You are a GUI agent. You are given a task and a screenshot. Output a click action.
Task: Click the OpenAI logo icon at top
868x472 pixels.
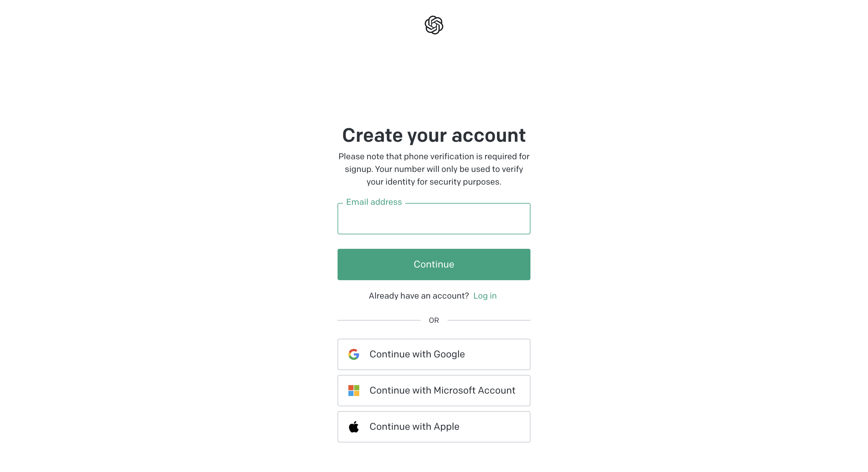point(434,24)
